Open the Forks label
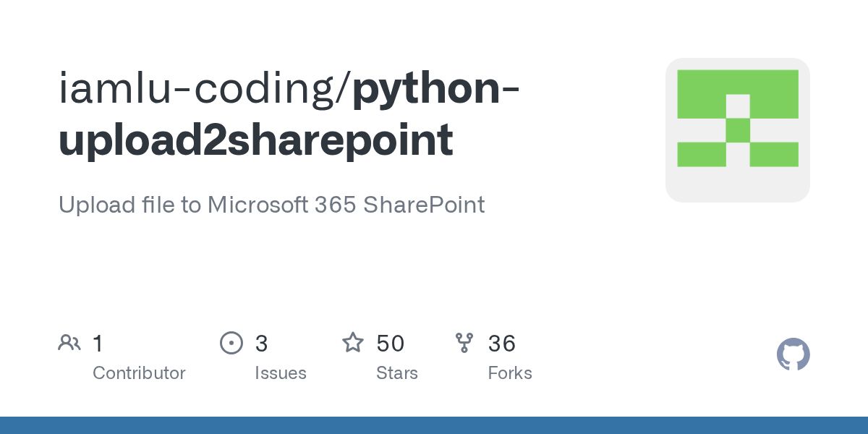The image size is (868, 434). (x=510, y=373)
